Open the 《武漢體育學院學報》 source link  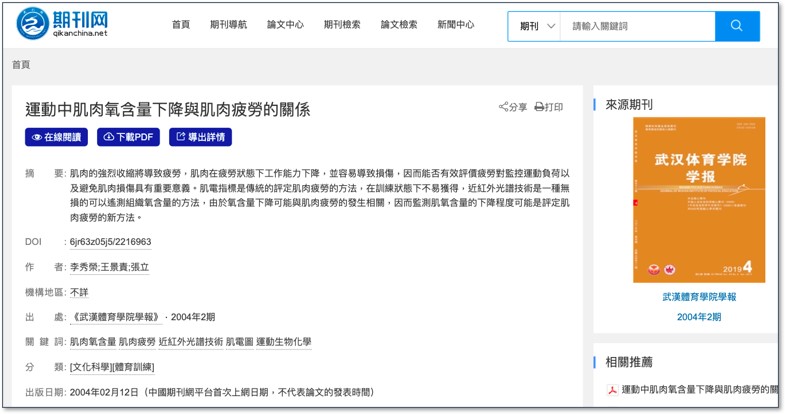tap(116, 317)
